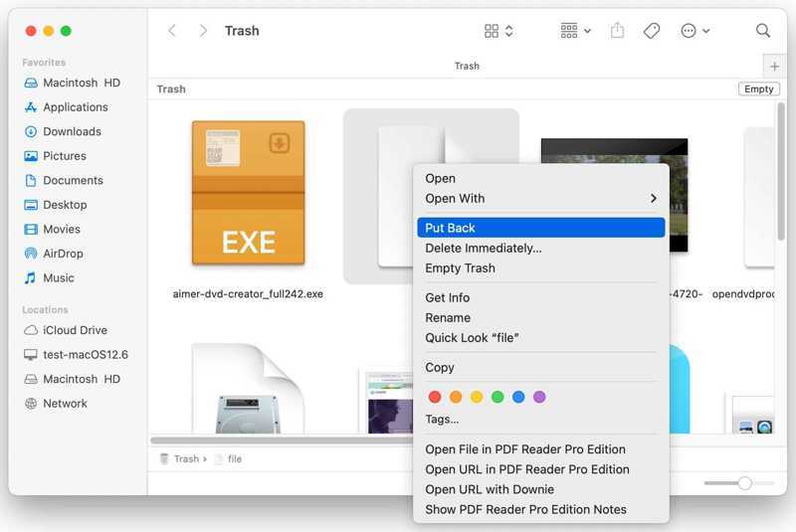Viewport: 796px width, 532px height.
Task: Switch to icon grid view
Action: (498, 31)
